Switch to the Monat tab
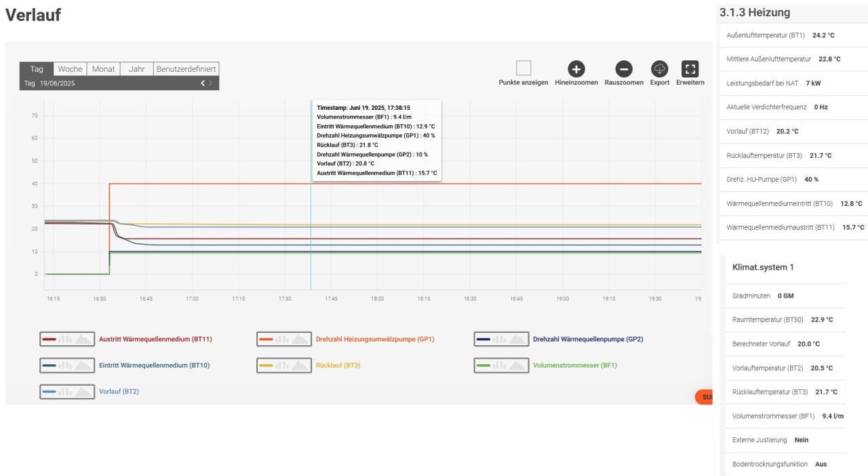The image size is (868, 476). pos(104,69)
